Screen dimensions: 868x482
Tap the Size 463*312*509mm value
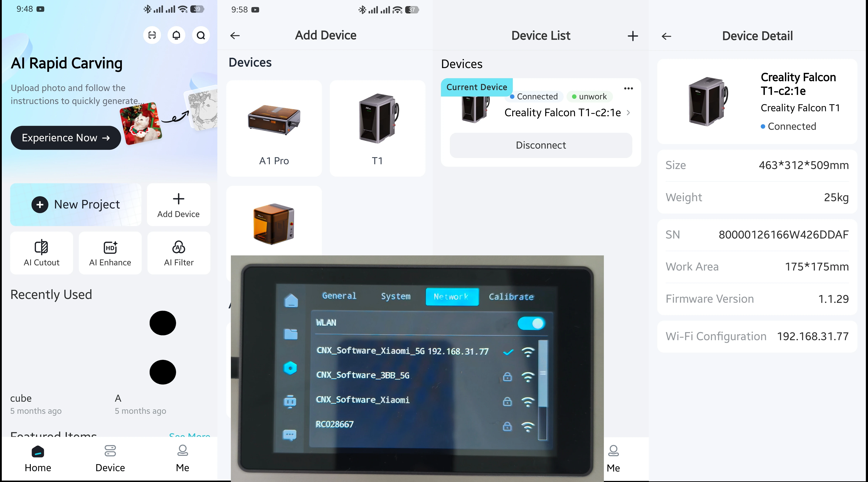tap(804, 165)
